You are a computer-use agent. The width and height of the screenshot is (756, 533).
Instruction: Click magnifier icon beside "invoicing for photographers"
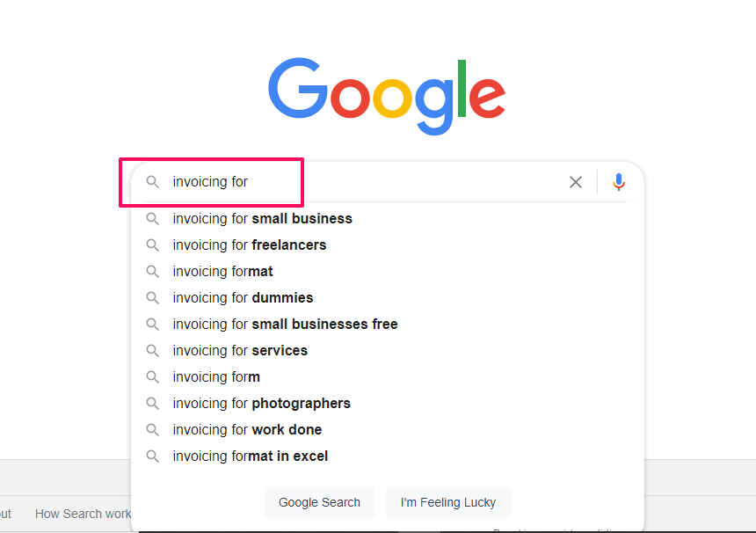coord(153,404)
